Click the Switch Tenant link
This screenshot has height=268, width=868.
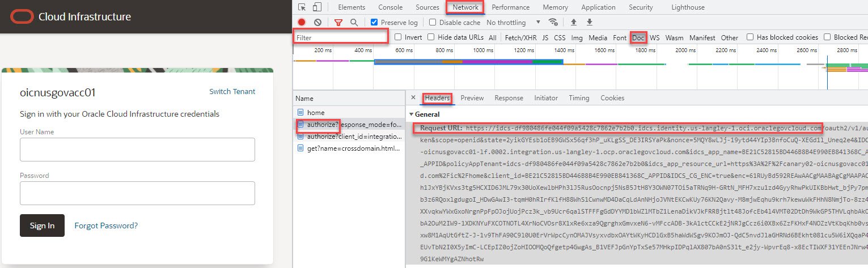[232, 91]
